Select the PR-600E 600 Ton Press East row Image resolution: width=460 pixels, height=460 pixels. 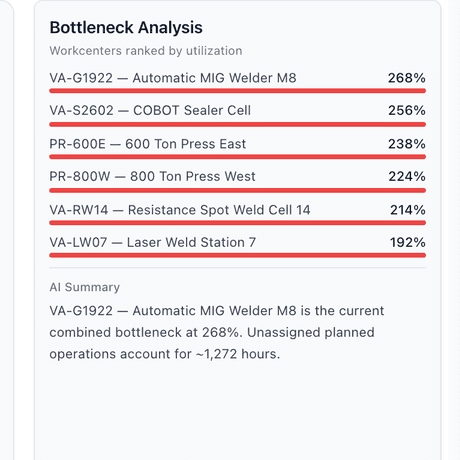[237, 148]
